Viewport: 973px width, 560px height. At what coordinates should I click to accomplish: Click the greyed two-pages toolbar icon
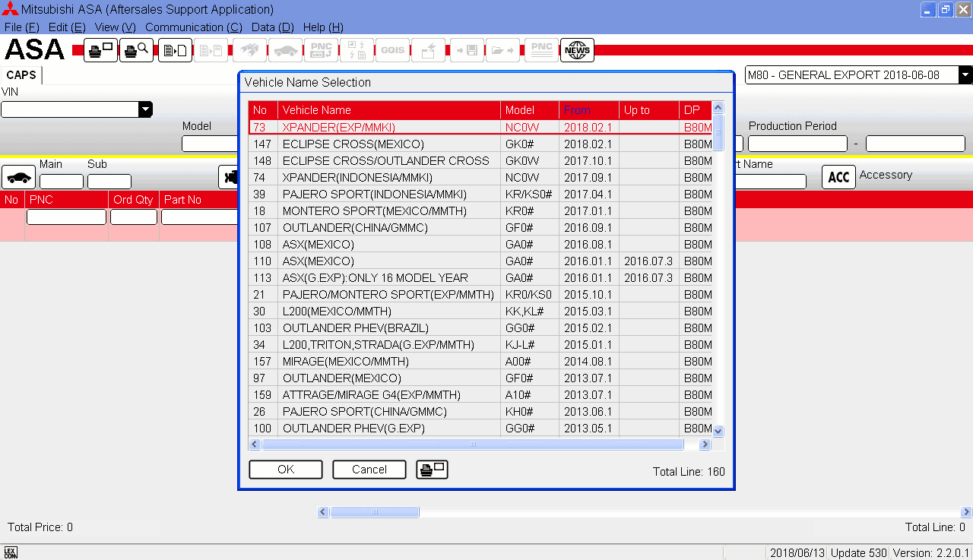click(211, 50)
